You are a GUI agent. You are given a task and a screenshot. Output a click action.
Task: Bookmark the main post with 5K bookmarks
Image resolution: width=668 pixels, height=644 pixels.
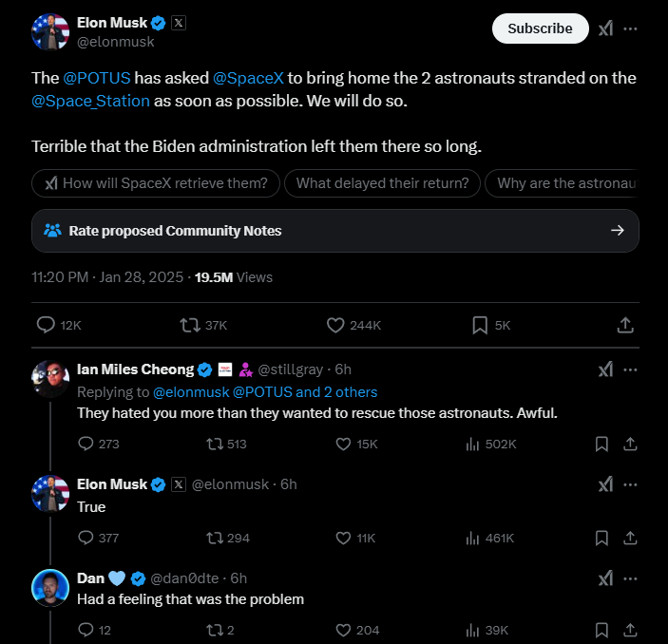click(x=480, y=325)
